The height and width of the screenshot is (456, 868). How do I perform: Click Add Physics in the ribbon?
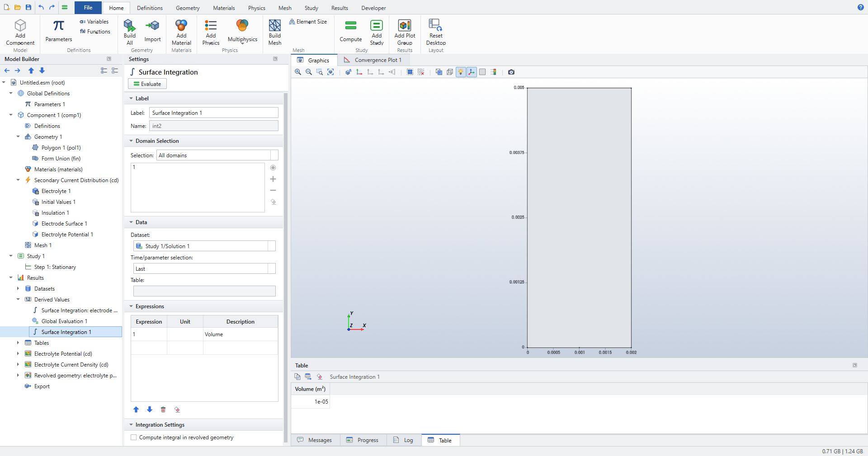pyautogui.click(x=211, y=32)
